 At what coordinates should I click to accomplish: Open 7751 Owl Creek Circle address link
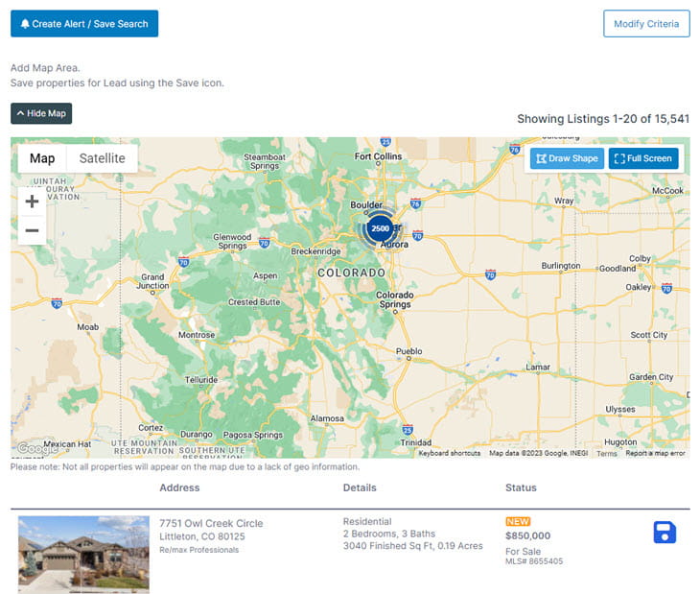pos(211,523)
